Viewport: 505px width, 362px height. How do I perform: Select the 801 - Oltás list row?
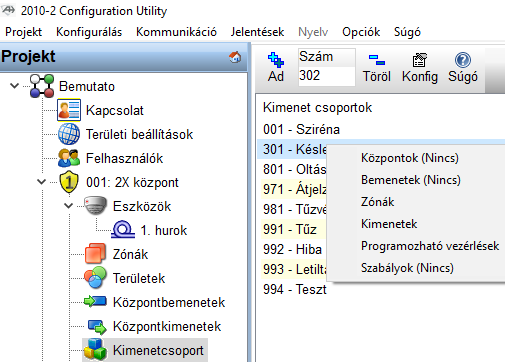click(x=295, y=169)
